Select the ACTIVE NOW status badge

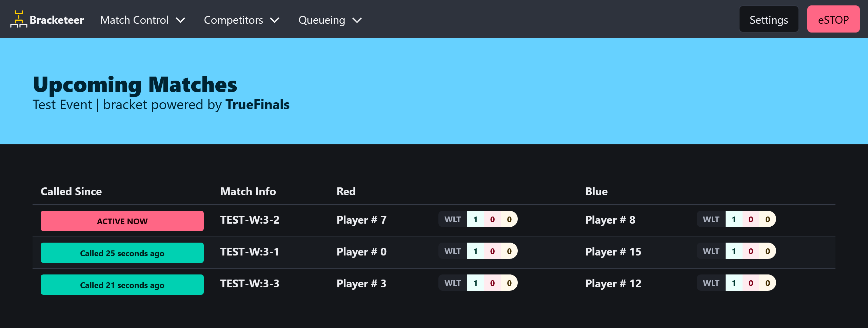(122, 221)
